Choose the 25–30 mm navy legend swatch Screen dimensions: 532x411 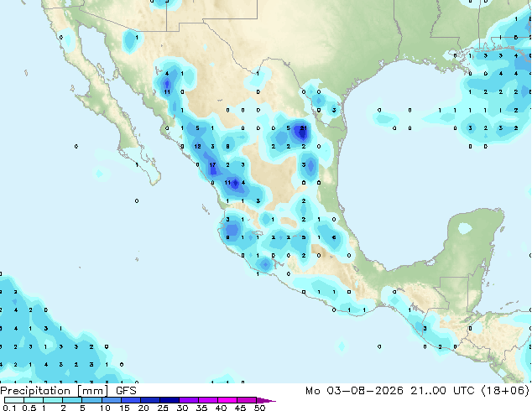169,400
